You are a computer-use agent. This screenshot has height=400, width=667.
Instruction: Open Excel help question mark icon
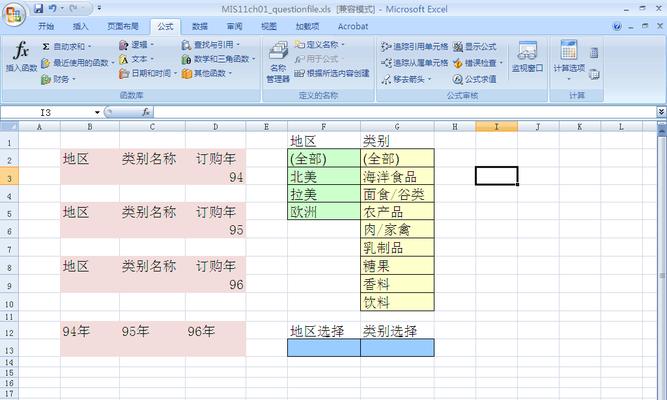point(617,26)
